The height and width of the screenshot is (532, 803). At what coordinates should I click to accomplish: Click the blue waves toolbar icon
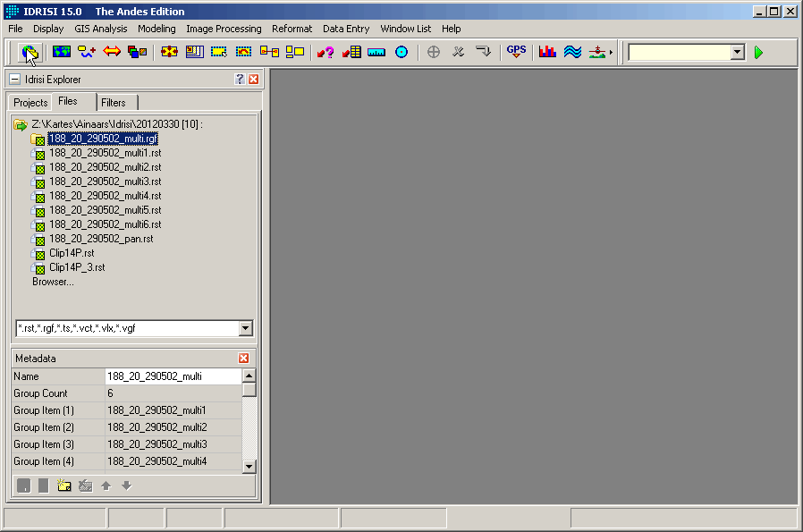pyautogui.click(x=572, y=52)
